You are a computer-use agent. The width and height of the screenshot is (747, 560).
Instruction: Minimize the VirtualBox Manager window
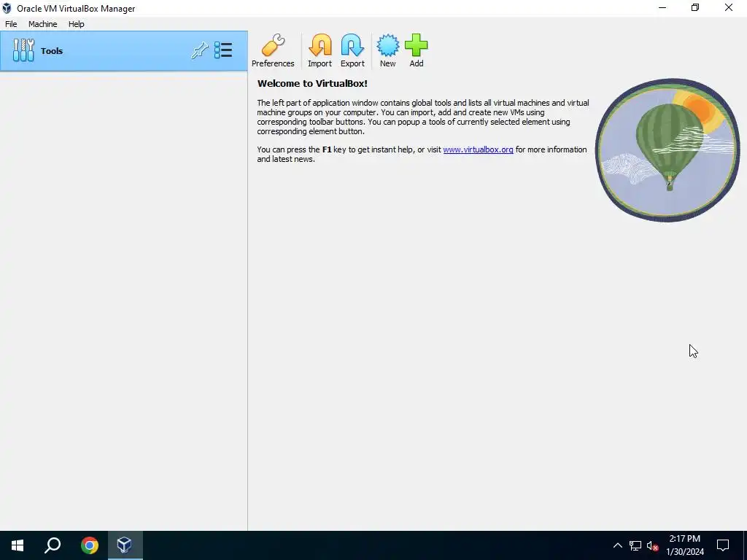[662, 7]
